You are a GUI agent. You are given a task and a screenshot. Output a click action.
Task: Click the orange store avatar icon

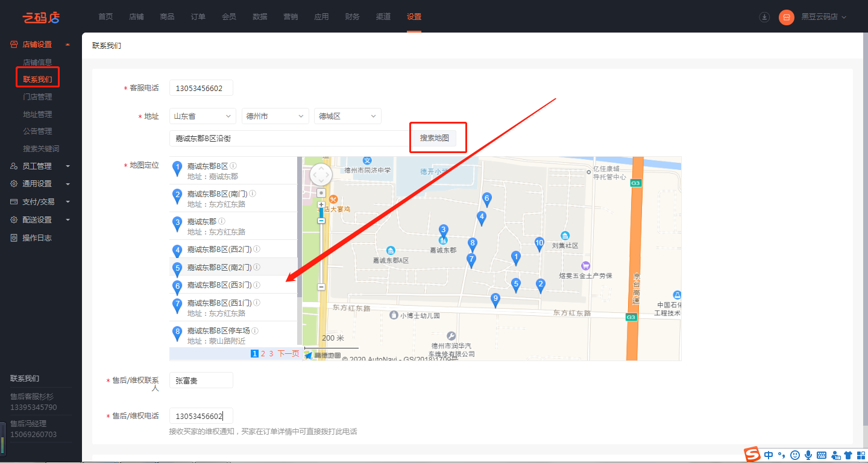(787, 17)
